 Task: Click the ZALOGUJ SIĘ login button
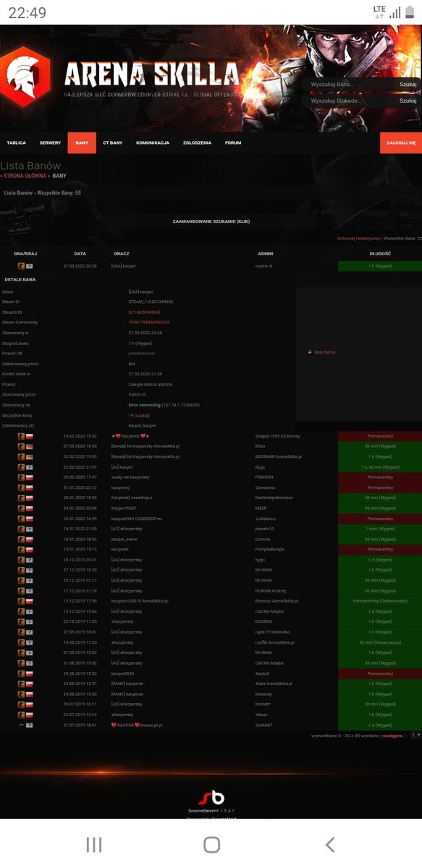pos(401,143)
